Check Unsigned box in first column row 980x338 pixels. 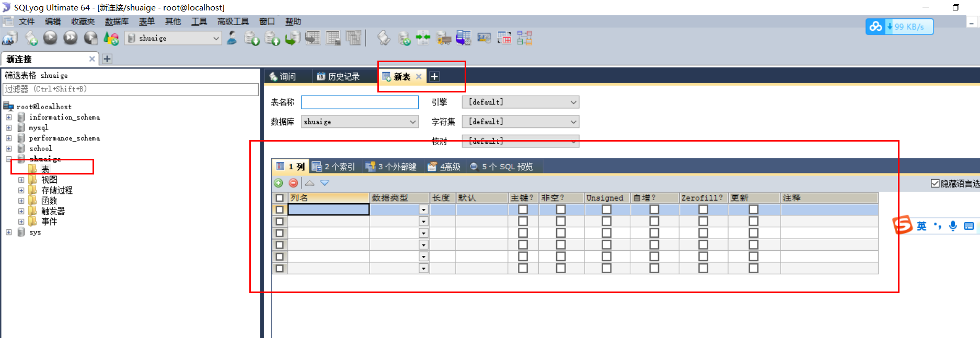(606, 209)
